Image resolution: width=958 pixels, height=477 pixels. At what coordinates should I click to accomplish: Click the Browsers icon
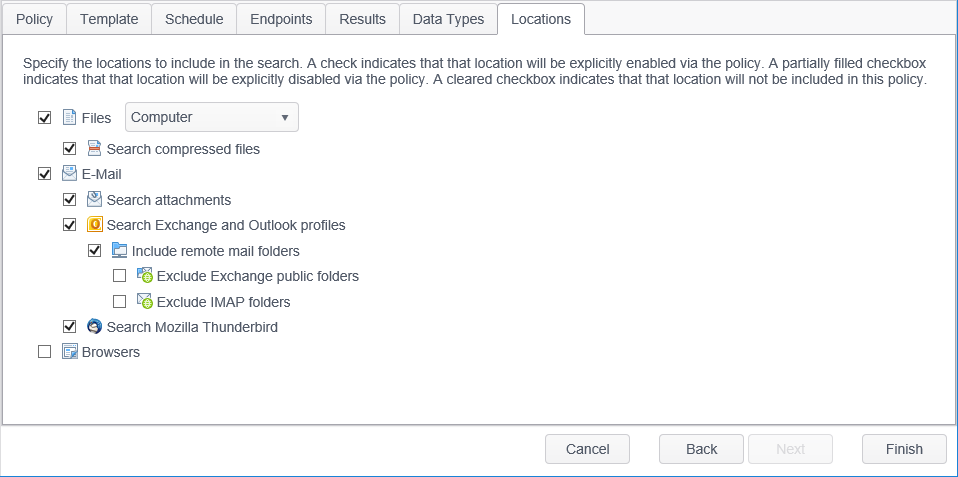[x=70, y=352]
